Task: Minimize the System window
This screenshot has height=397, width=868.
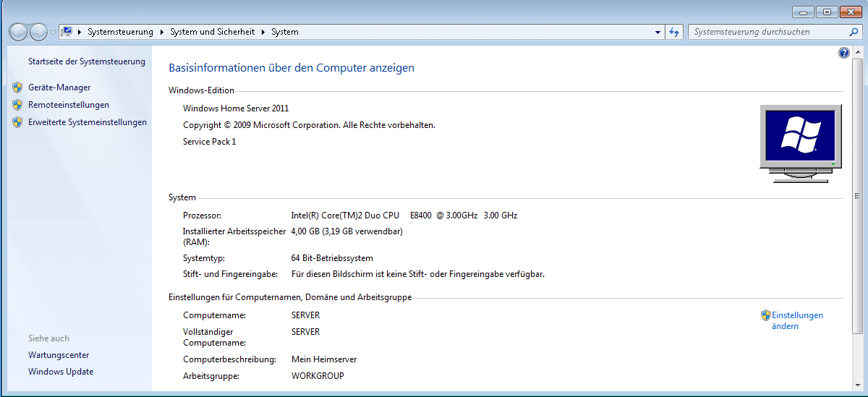Action: [803, 12]
